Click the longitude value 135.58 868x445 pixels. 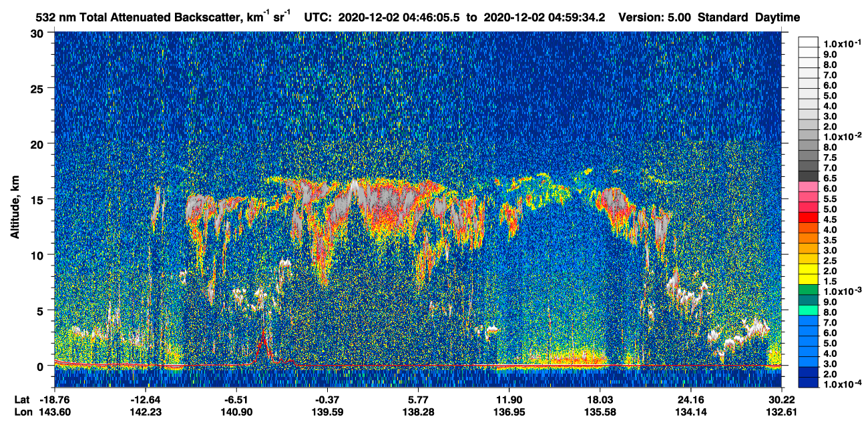coord(600,412)
